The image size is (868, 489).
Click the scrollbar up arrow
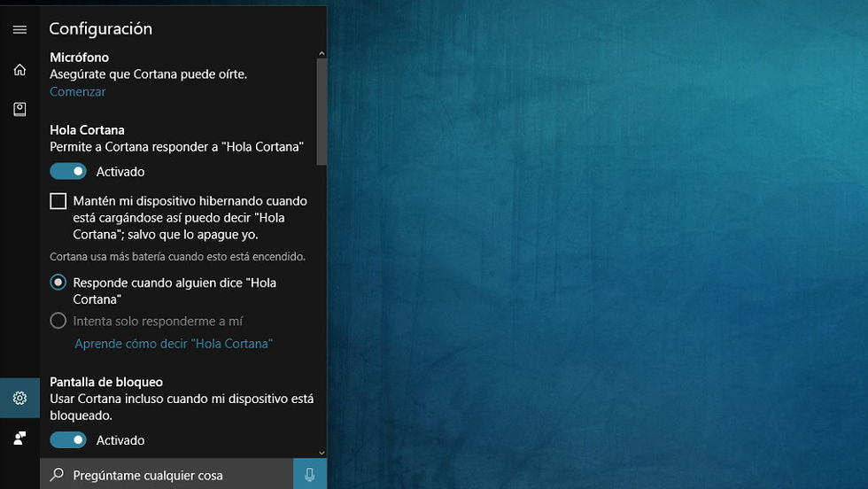(x=322, y=54)
